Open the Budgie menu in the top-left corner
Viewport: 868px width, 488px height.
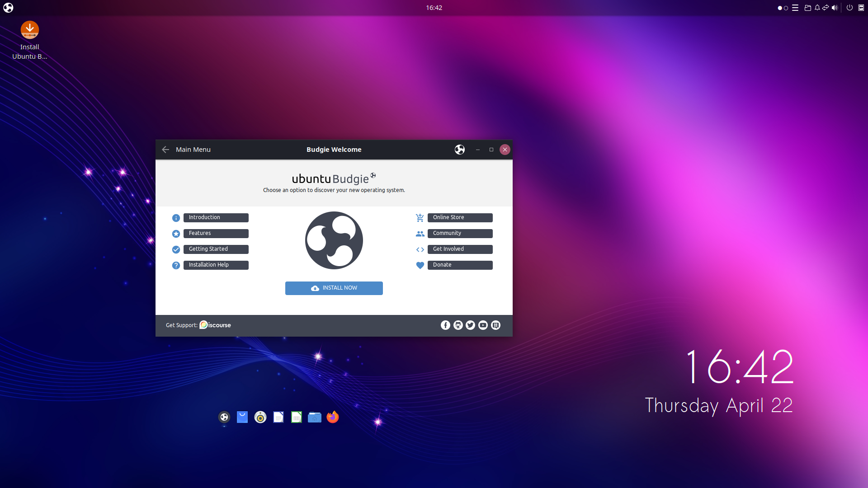point(8,8)
